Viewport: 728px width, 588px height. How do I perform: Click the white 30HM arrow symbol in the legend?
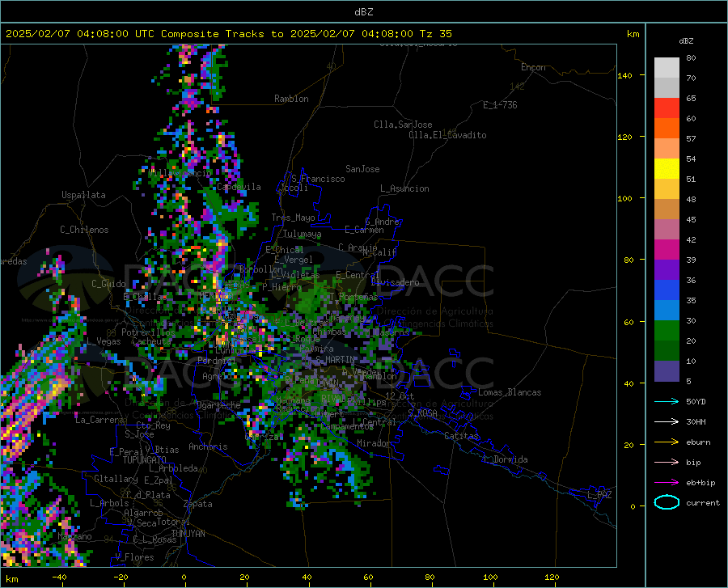[x=667, y=422]
